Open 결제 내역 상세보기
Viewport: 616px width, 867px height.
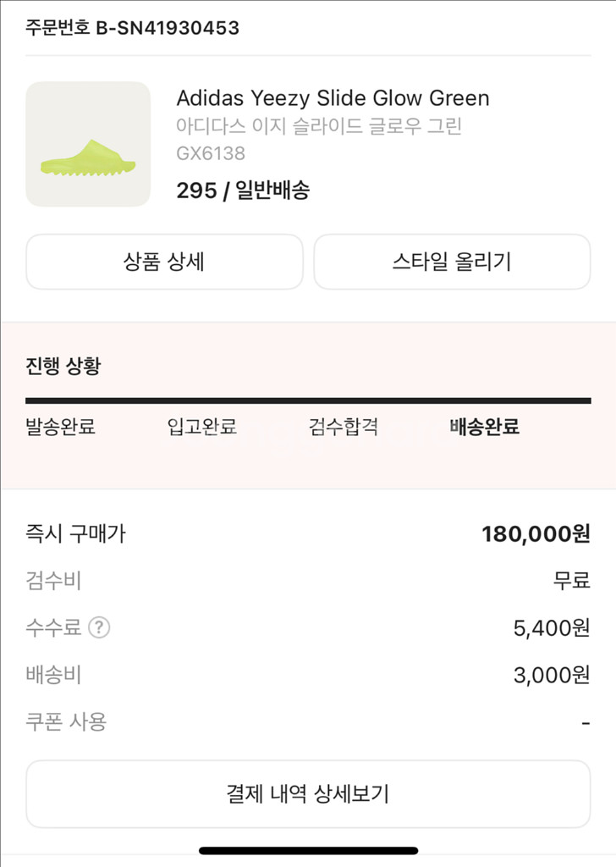coord(308,794)
